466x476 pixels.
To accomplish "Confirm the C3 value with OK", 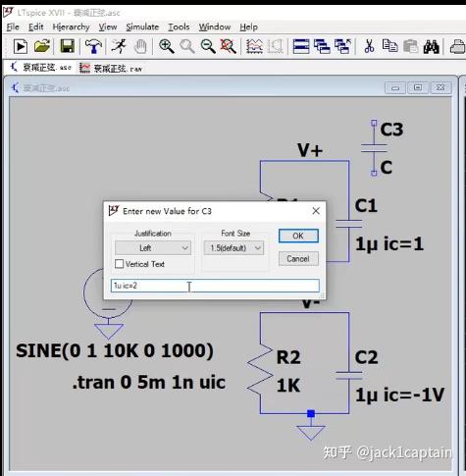I will pos(298,236).
